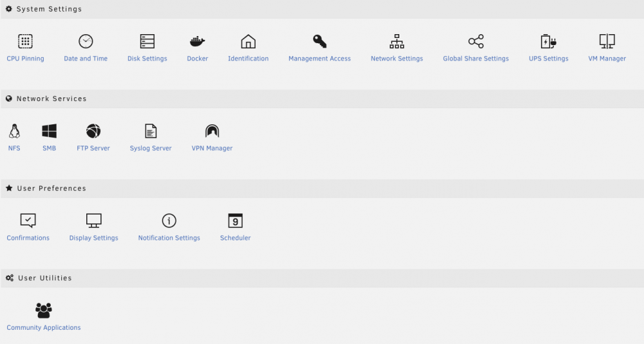Click the 'Network Settings' text link

(x=397, y=59)
